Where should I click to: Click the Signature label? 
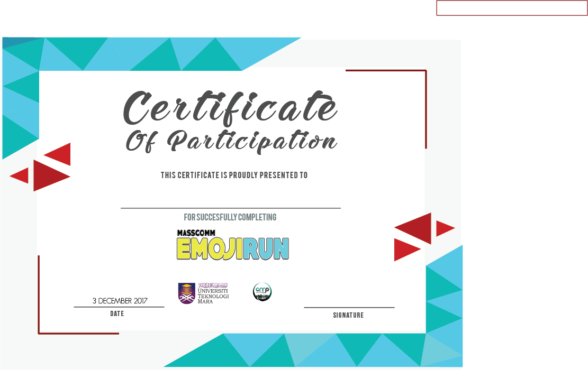pos(348,315)
